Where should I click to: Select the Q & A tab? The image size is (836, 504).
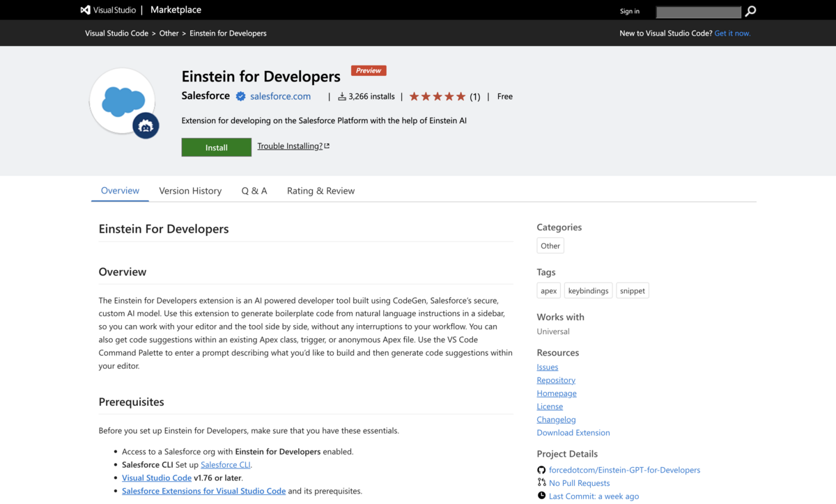click(254, 190)
